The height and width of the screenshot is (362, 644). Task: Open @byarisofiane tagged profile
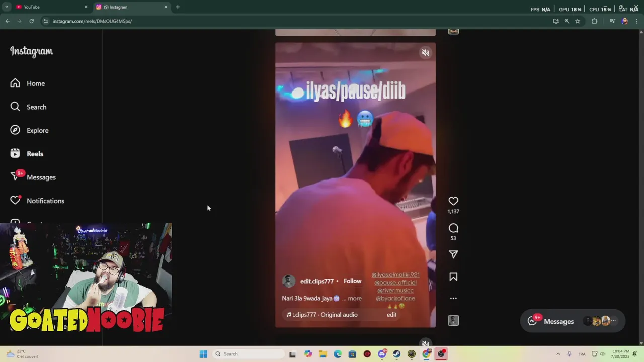click(395, 298)
